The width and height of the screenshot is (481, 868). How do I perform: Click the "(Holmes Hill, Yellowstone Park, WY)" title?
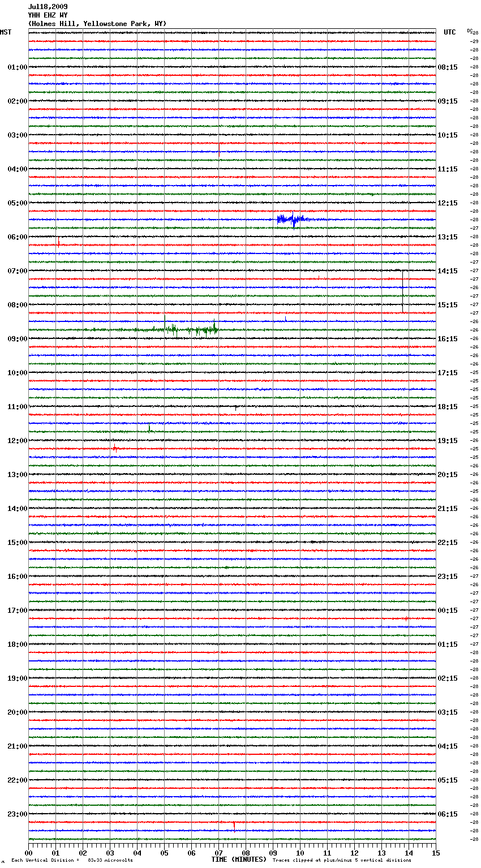pos(97,24)
